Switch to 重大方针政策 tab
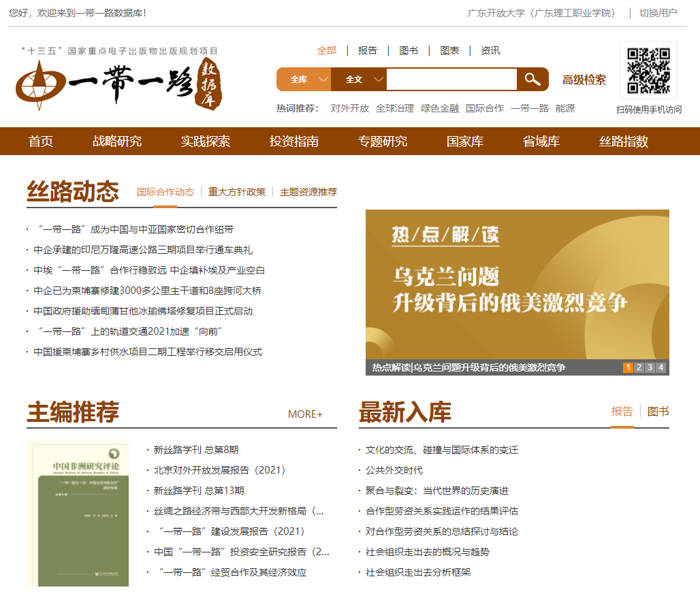700x611 pixels. (x=236, y=193)
